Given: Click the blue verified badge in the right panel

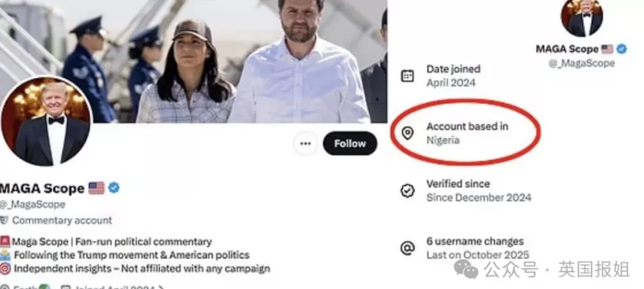Looking at the screenshot, I should [621, 49].
